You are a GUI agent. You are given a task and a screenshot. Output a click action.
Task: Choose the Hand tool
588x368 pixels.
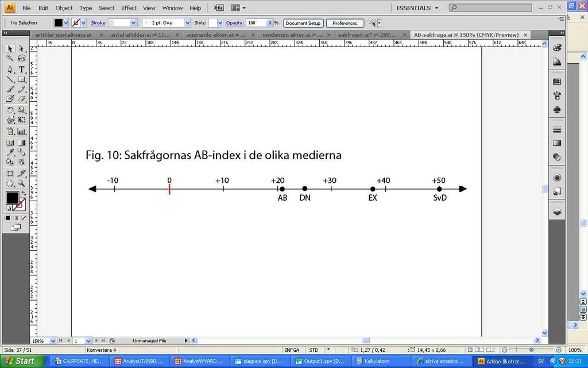[x=10, y=183]
